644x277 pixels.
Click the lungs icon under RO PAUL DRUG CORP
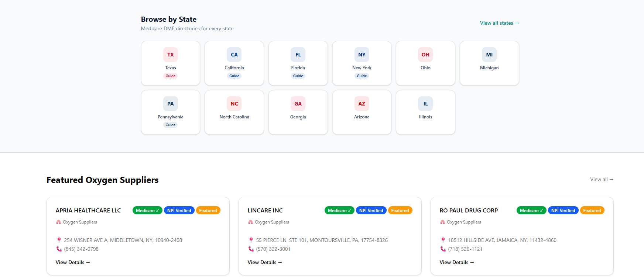[x=442, y=222]
